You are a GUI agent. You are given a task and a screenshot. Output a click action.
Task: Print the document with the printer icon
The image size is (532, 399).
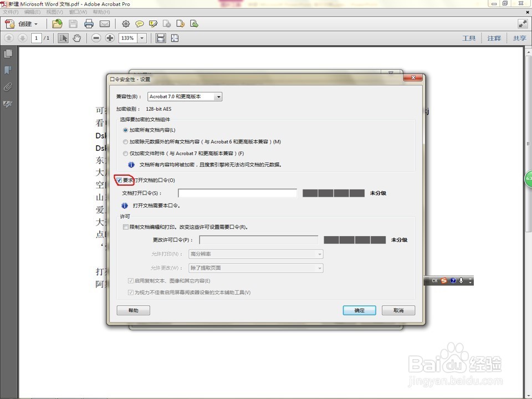tap(89, 24)
